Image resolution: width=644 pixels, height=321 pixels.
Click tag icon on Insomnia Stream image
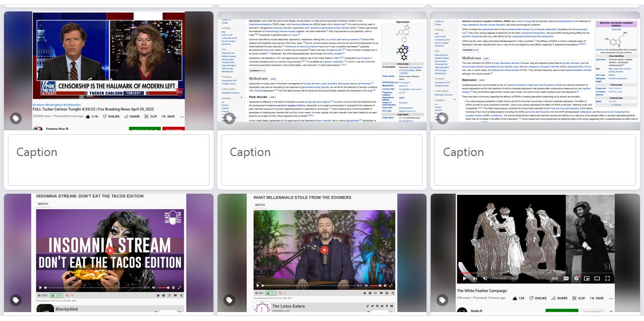(16, 300)
